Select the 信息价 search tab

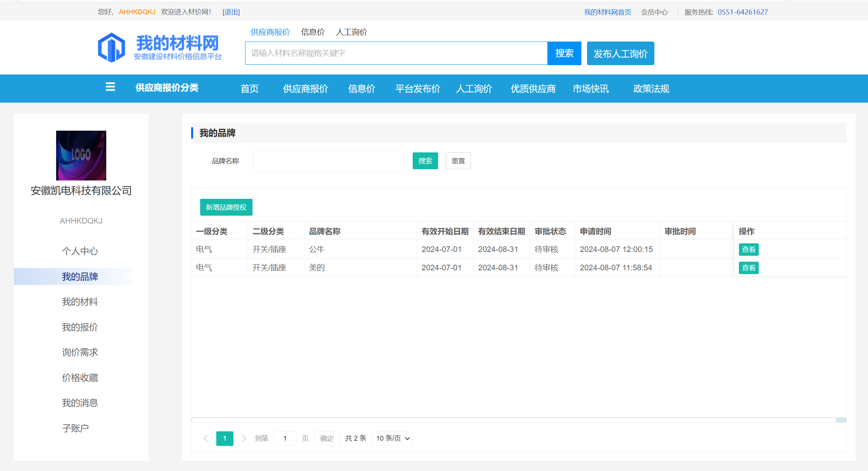point(313,32)
